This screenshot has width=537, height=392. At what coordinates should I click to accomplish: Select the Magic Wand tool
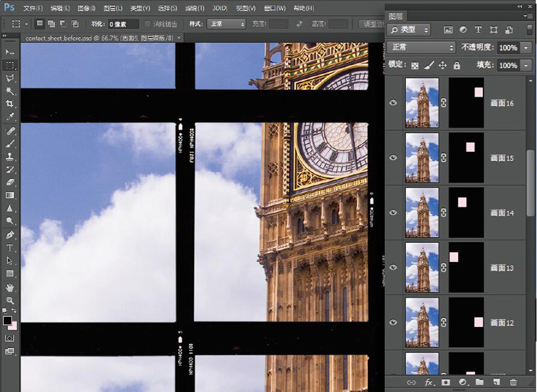(x=10, y=91)
